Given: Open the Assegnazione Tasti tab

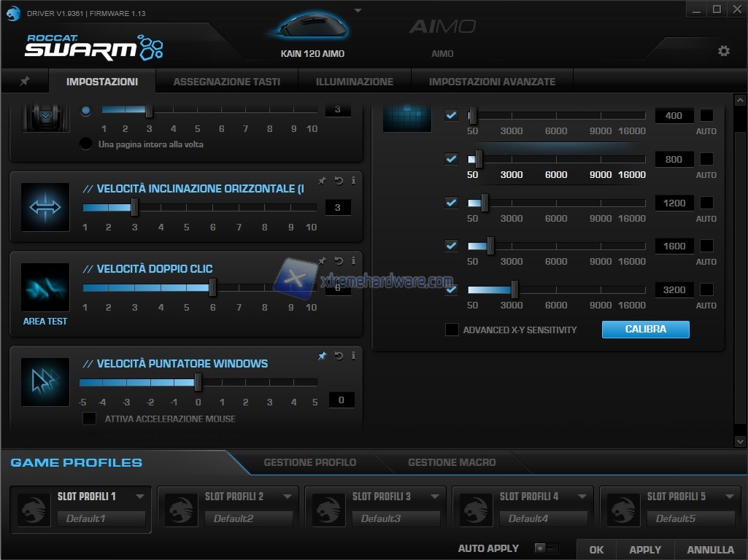Looking at the screenshot, I should tap(226, 82).
